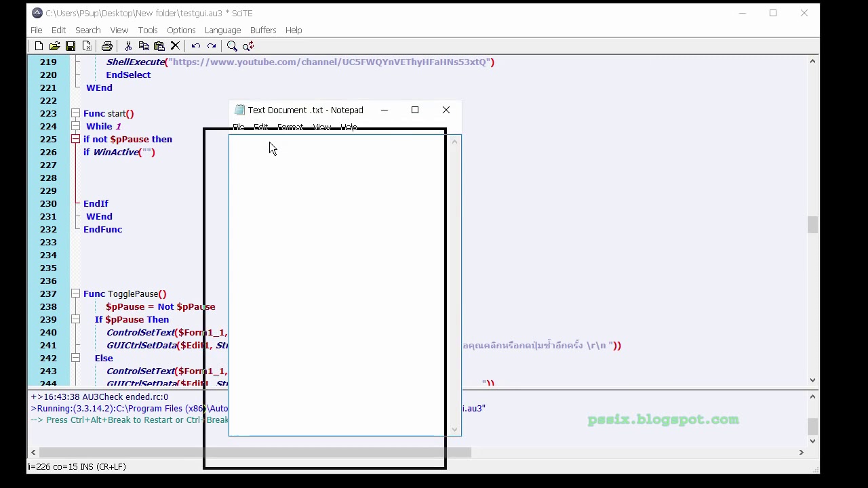Open the Search menu

pyautogui.click(x=87, y=30)
